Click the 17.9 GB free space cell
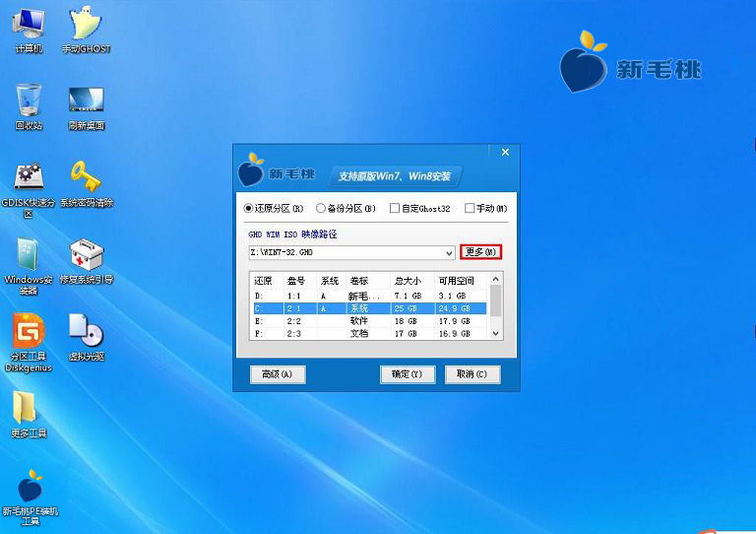The image size is (756, 534). [x=454, y=321]
